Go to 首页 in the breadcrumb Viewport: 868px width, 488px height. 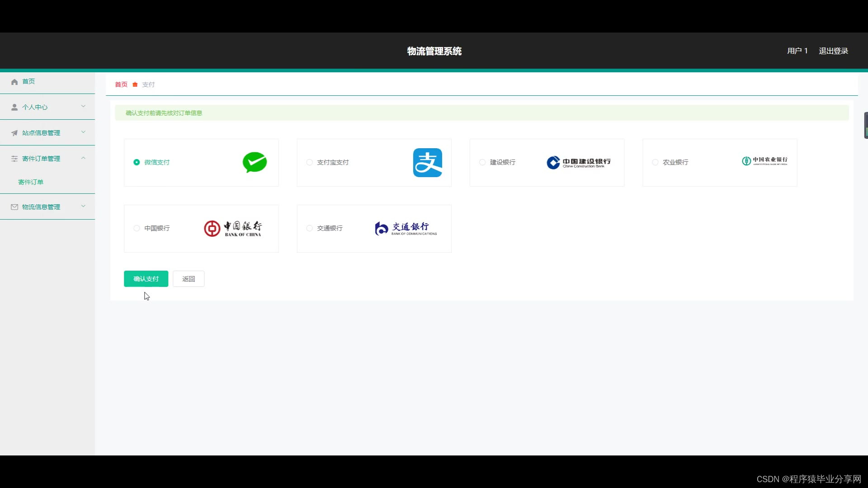click(x=121, y=84)
